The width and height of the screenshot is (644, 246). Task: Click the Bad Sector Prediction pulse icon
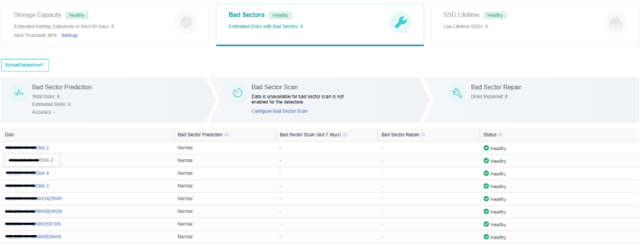18,94
